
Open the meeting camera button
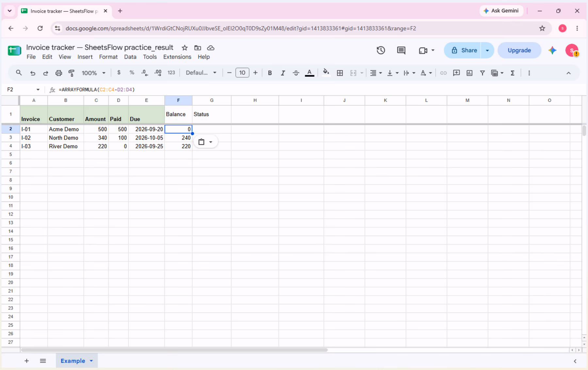(426, 50)
